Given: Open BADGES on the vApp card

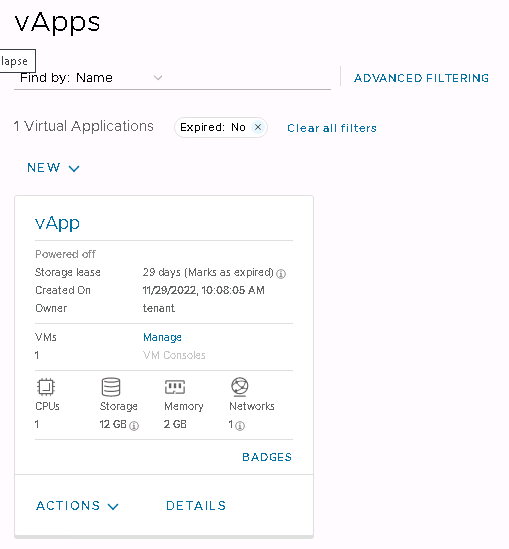Looking at the screenshot, I should (x=267, y=457).
